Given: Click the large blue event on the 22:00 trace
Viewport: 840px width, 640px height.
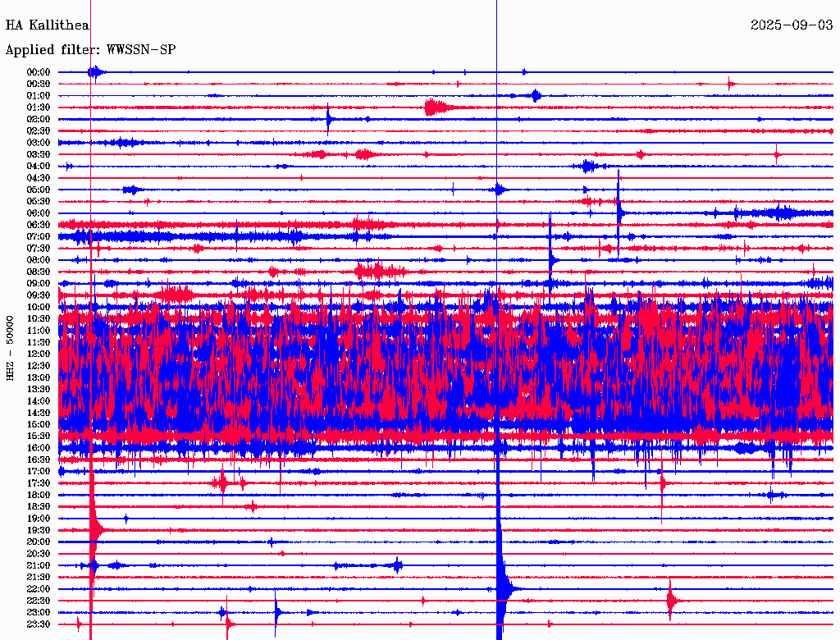Looking at the screenshot, I should tap(502, 589).
